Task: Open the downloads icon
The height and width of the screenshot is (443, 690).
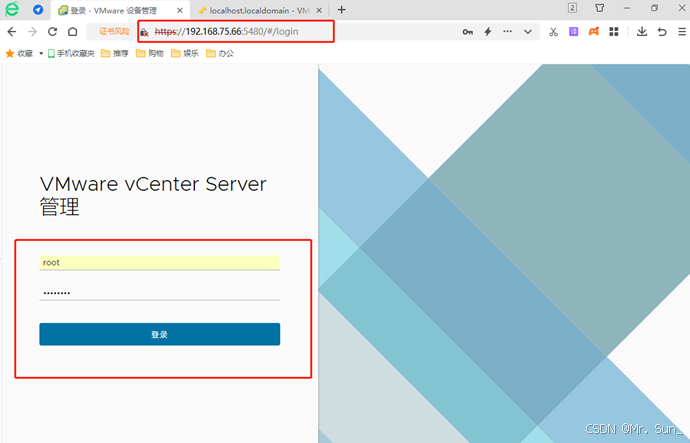Action: point(642,32)
